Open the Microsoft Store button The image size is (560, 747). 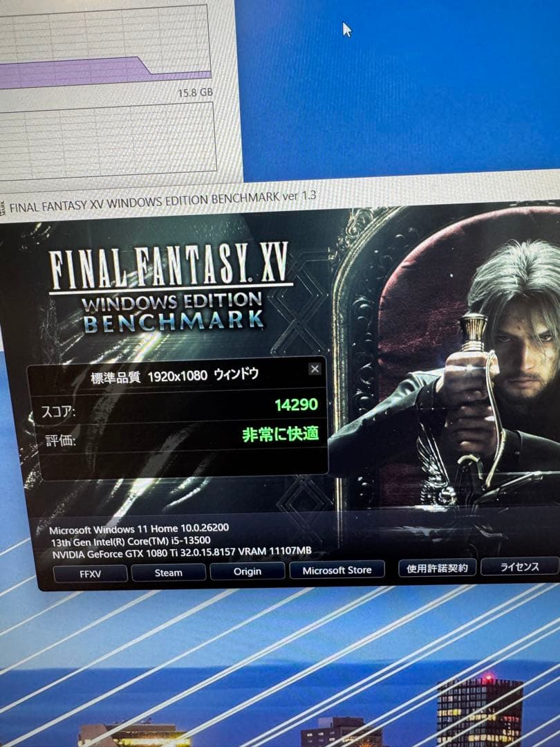(339, 569)
